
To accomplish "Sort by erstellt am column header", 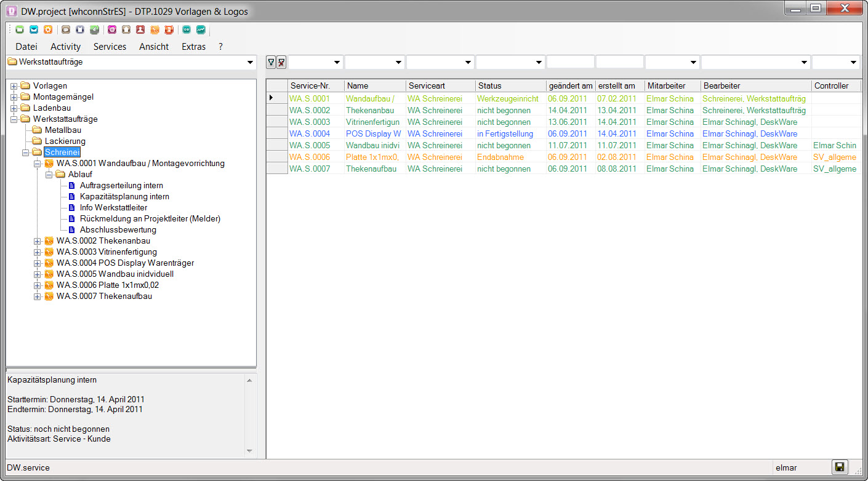I will (620, 86).
